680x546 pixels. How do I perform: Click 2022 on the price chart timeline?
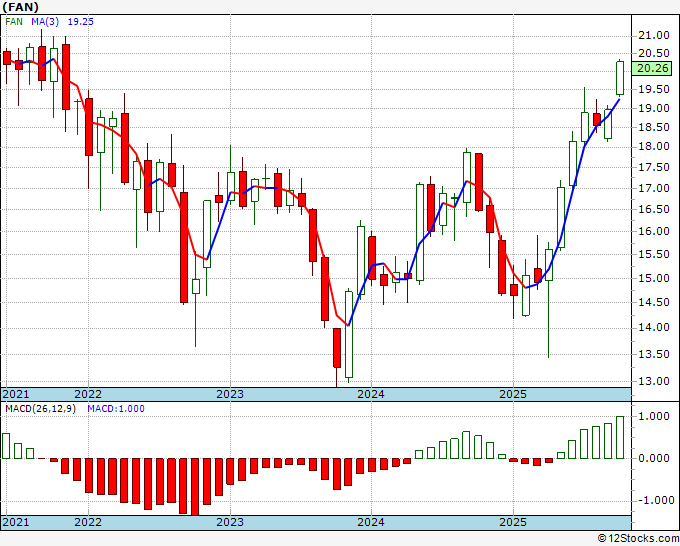[88, 394]
